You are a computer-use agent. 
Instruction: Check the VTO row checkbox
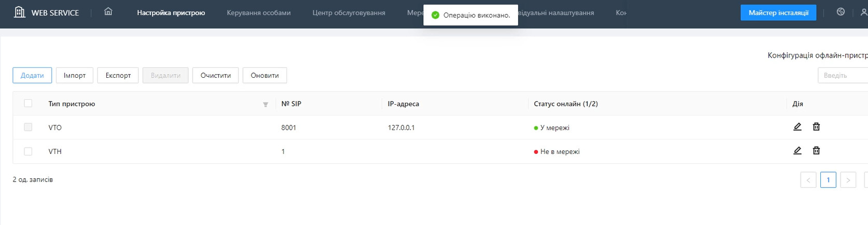pos(28,127)
